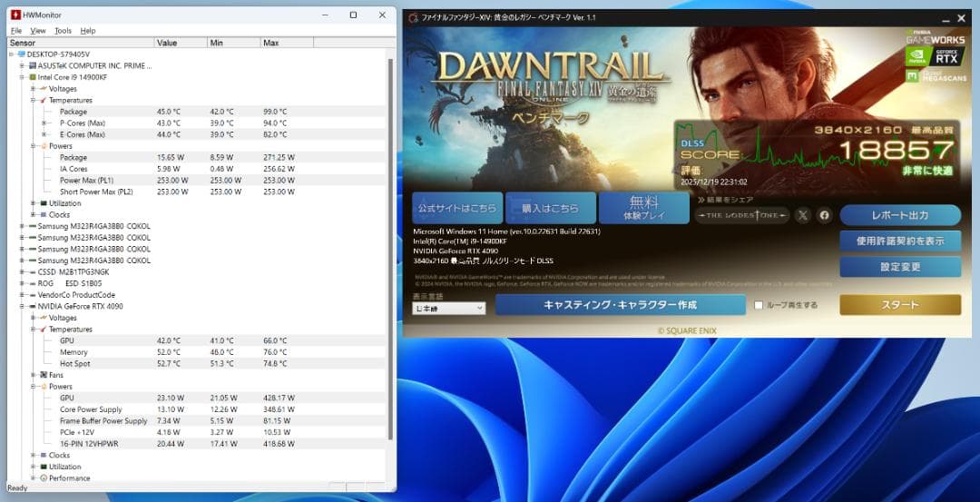Click the NVIDIA GeForce RTX 4090 card icon
980x502 pixels.
pos(33,306)
